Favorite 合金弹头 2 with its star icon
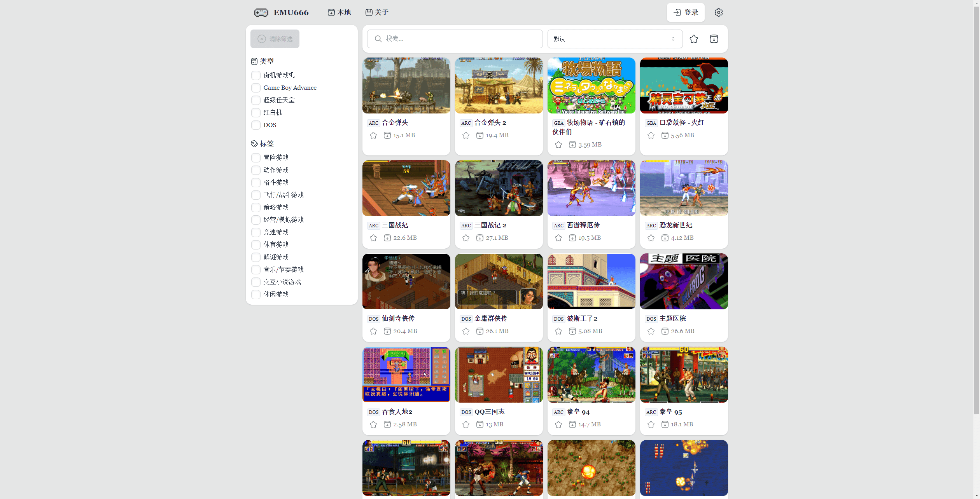The width and height of the screenshot is (980, 499). pyautogui.click(x=466, y=135)
